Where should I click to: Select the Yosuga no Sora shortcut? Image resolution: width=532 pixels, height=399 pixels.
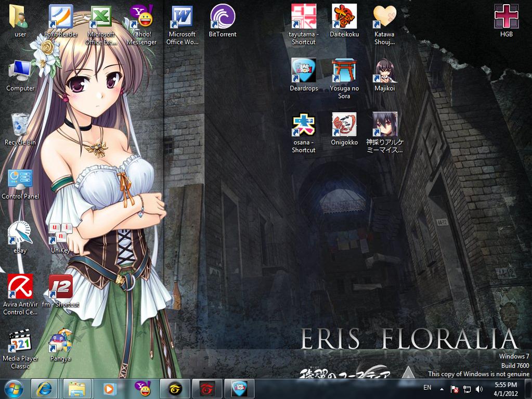click(344, 71)
